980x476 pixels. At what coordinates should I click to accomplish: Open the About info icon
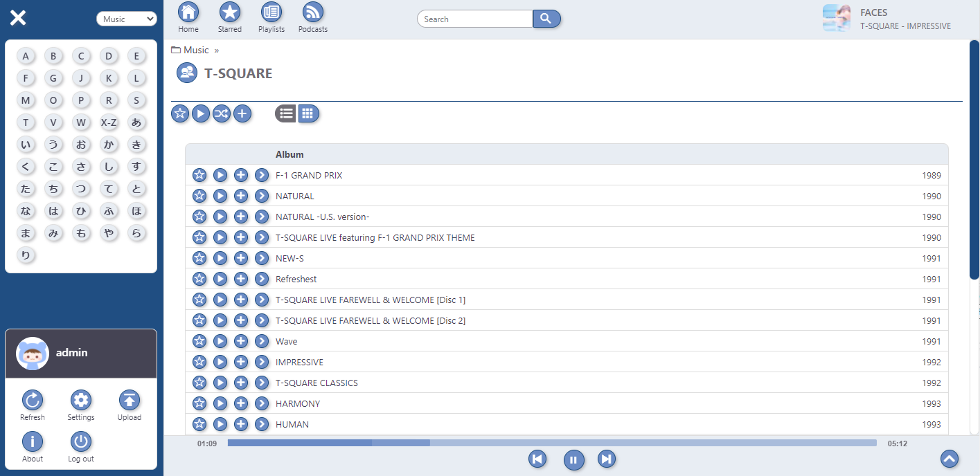coord(33,441)
